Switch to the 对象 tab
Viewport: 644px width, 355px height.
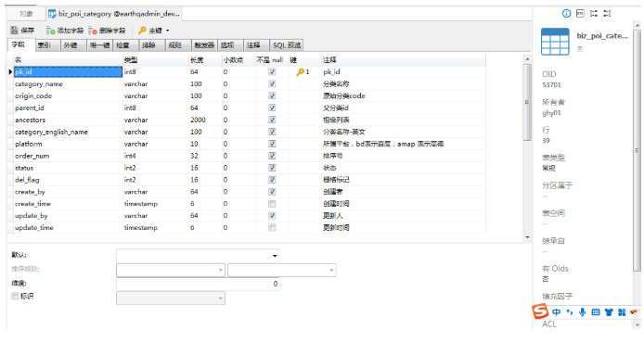click(26, 14)
